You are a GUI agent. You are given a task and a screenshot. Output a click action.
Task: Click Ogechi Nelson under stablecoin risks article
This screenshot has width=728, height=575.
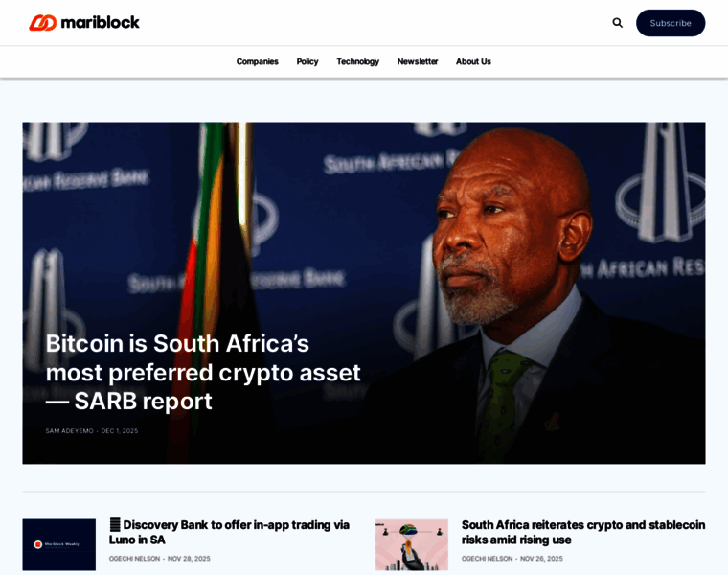pyautogui.click(x=487, y=559)
